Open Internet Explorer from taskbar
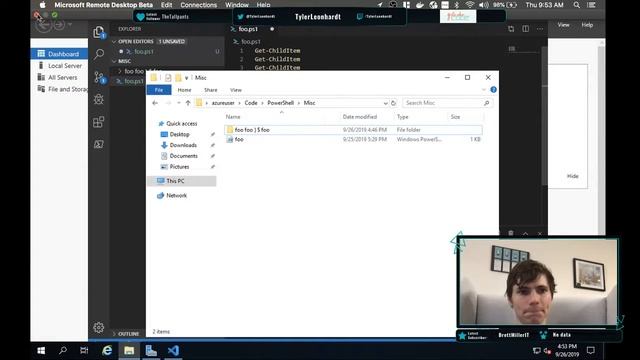640x360 pixels. pyautogui.click(x=107, y=351)
